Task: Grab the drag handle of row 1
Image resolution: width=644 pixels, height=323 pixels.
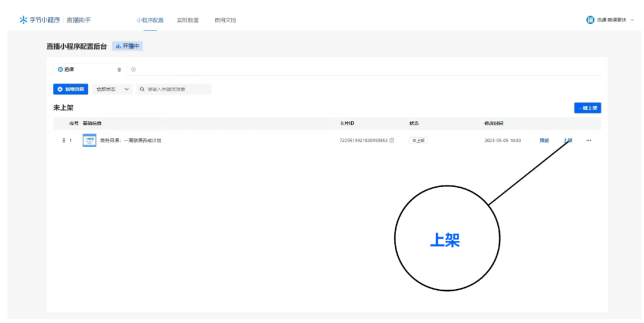Action: [64, 141]
